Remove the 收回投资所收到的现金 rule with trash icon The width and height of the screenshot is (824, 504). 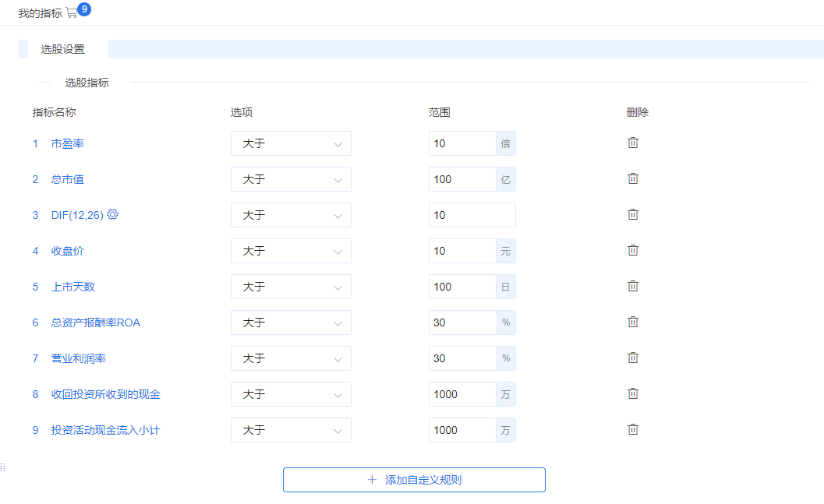[x=632, y=393]
